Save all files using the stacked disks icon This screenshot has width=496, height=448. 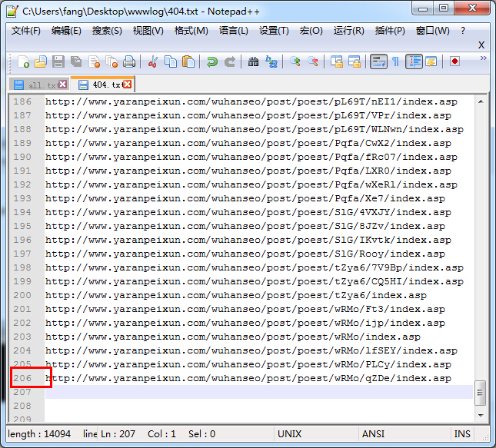(76, 61)
